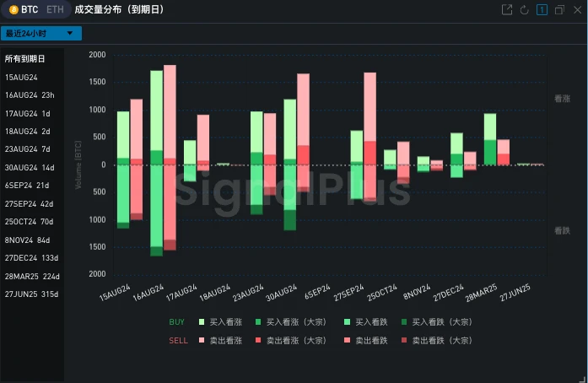This screenshot has width=588, height=383.
Task: Close the volume distribution panel
Action: coord(576,10)
